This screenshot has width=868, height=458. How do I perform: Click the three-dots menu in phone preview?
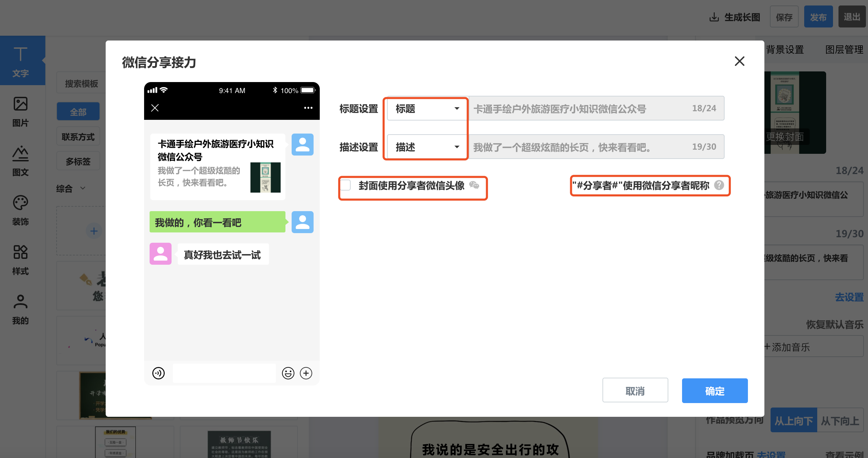click(308, 108)
